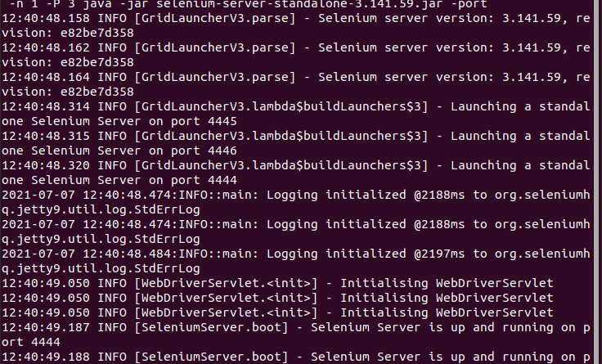
Task: Click "[GridLauncherV3.parse]" on the 12:40:48.158 line
Action: [215, 18]
